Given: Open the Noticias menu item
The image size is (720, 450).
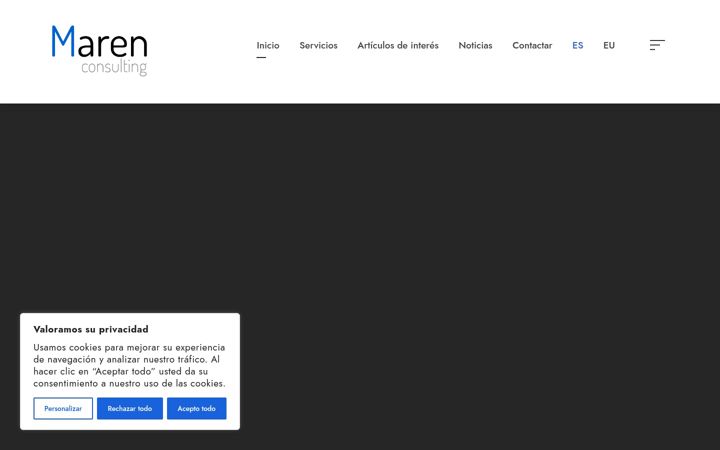Looking at the screenshot, I should click(475, 45).
